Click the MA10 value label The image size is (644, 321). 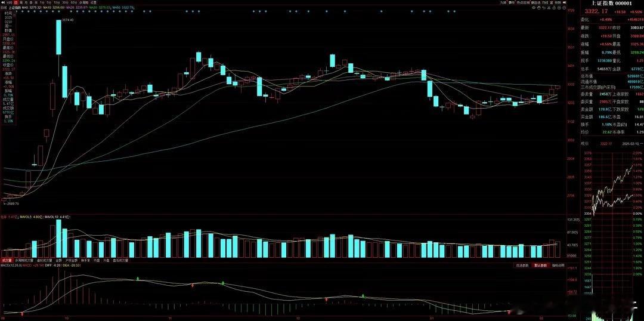[x=54, y=7]
